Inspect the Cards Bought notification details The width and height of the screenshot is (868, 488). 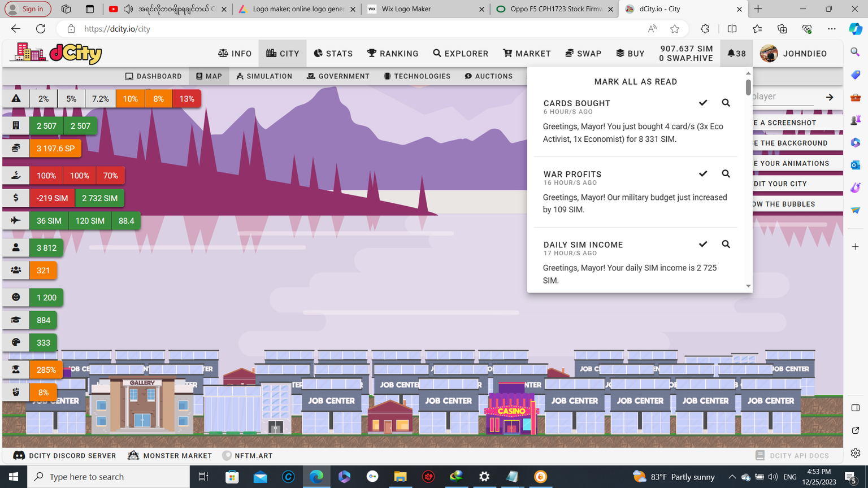click(x=726, y=103)
